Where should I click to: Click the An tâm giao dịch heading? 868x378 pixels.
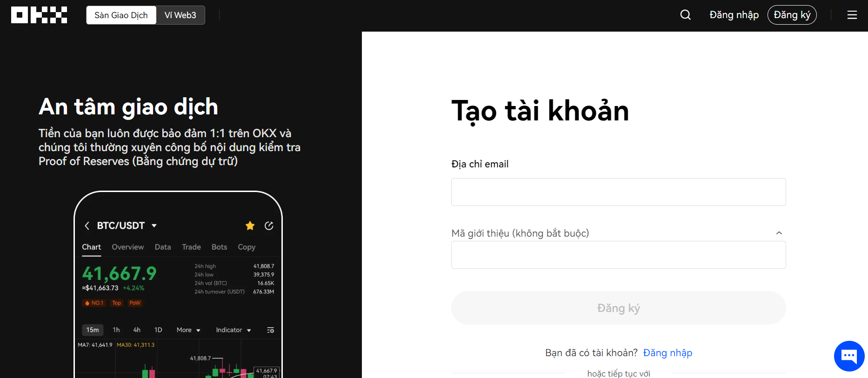coord(128,107)
